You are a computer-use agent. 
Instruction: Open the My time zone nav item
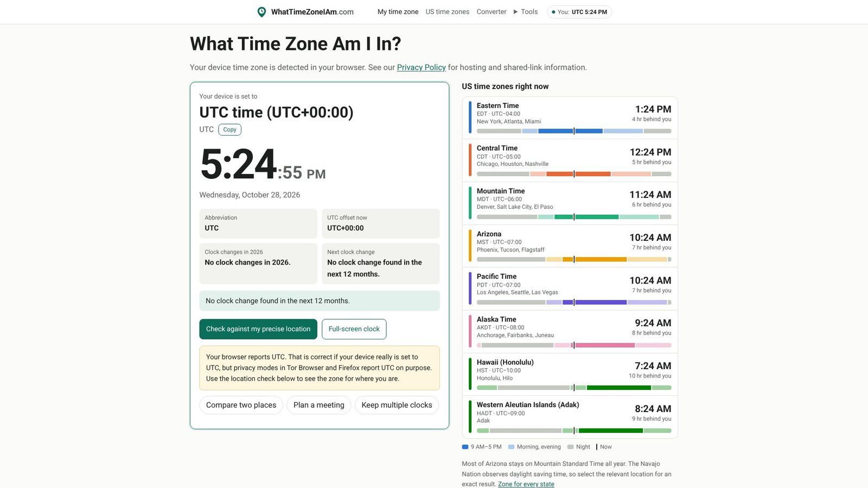point(398,12)
